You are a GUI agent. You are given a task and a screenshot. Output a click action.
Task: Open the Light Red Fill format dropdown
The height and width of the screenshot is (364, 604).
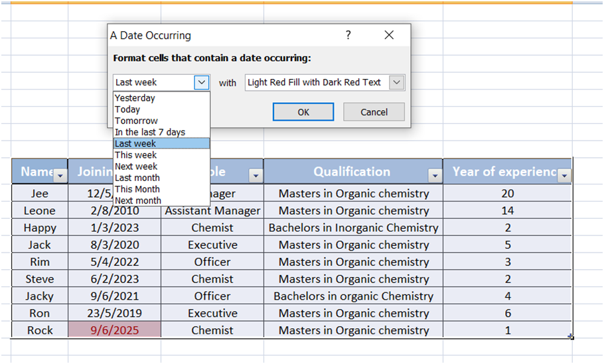click(397, 82)
